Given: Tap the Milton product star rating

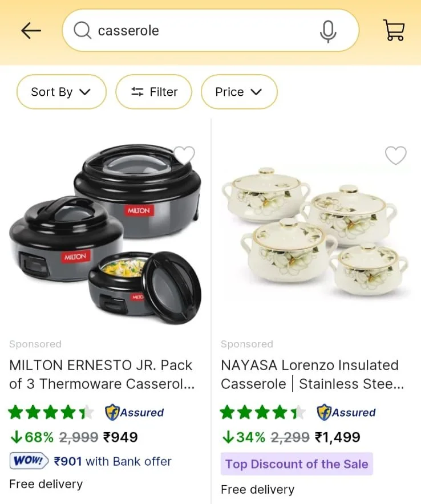Looking at the screenshot, I should [x=51, y=412].
